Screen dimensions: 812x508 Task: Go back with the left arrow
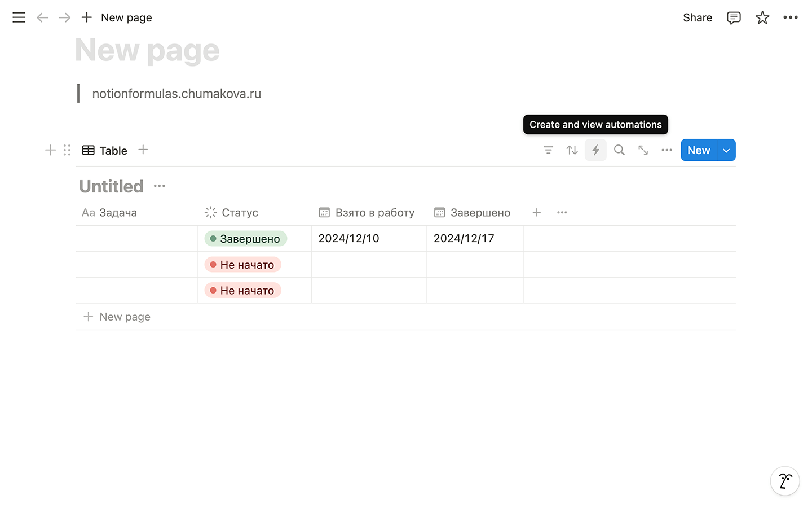pyautogui.click(x=42, y=17)
